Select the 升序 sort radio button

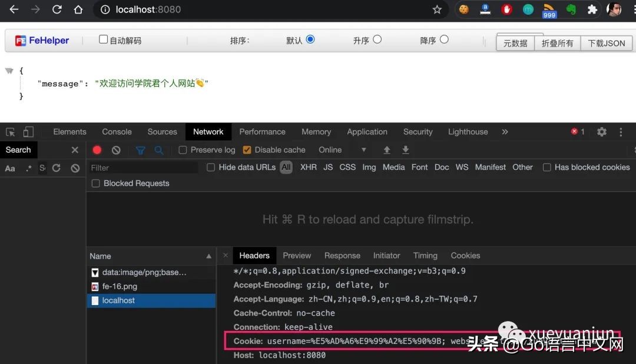tap(377, 40)
